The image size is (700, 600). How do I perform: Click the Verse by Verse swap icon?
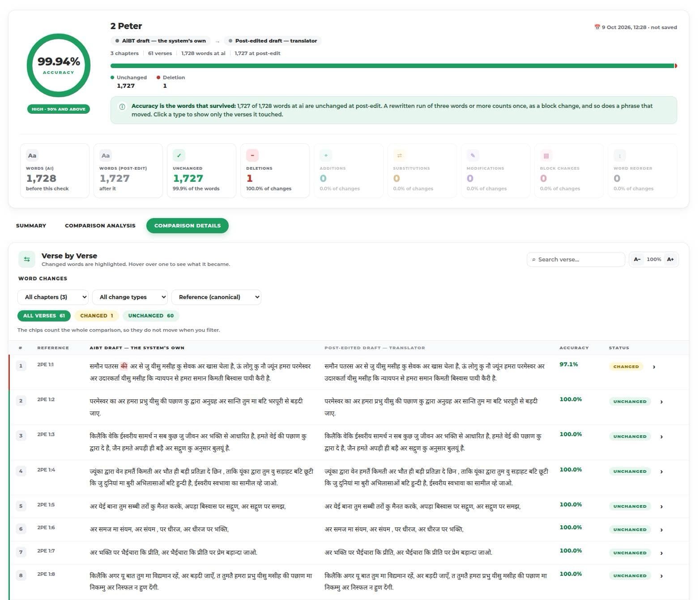click(x=27, y=259)
